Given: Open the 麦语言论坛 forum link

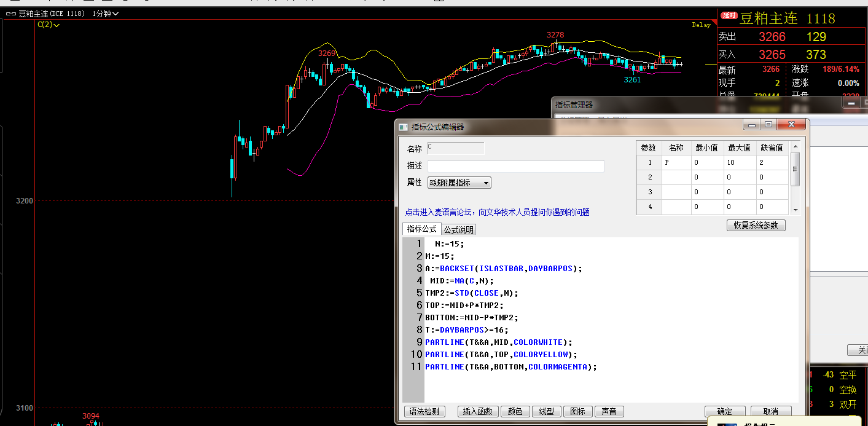Looking at the screenshot, I should pyautogui.click(x=496, y=212).
